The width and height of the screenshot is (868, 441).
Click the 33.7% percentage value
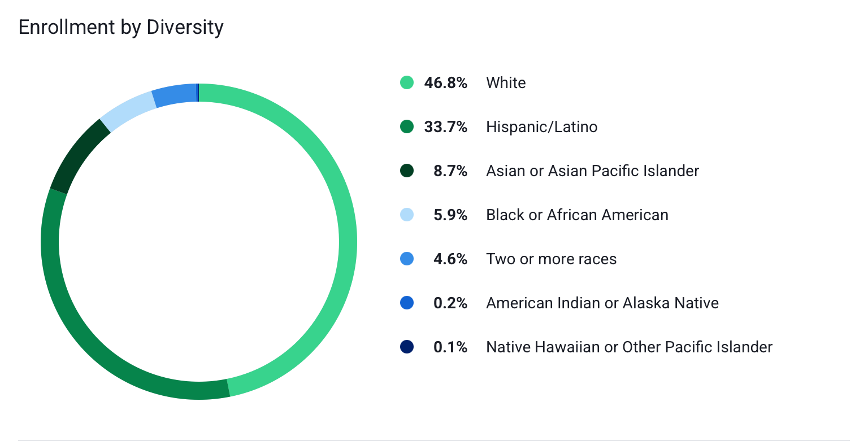446,126
